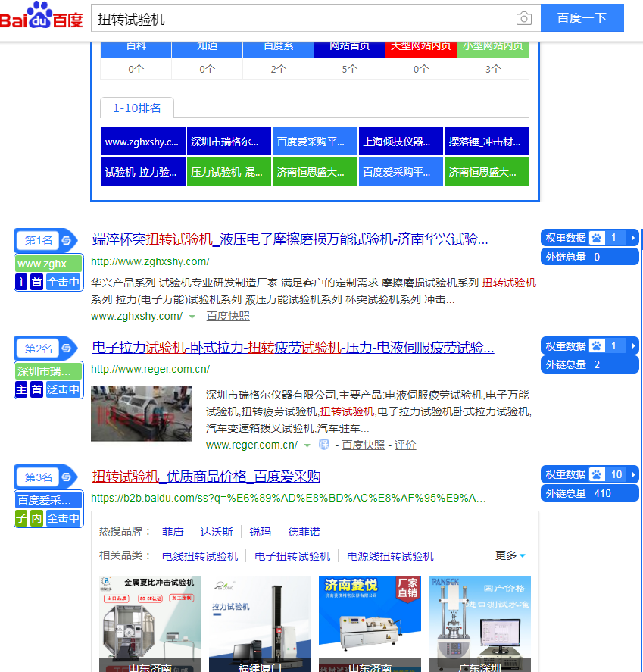
Task: Open the 拉力试验机 product image
Action: tap(260, 624)
